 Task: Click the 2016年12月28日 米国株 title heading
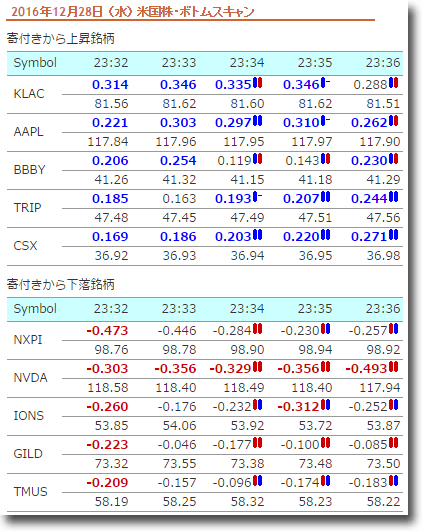point(133,12)
